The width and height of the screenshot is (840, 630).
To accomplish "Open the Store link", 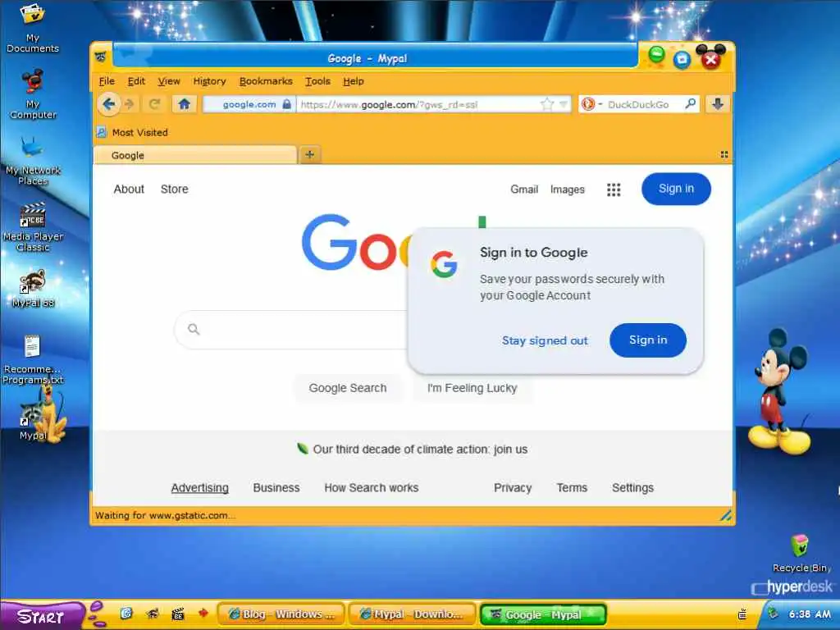I will click(x=174, y=189).
